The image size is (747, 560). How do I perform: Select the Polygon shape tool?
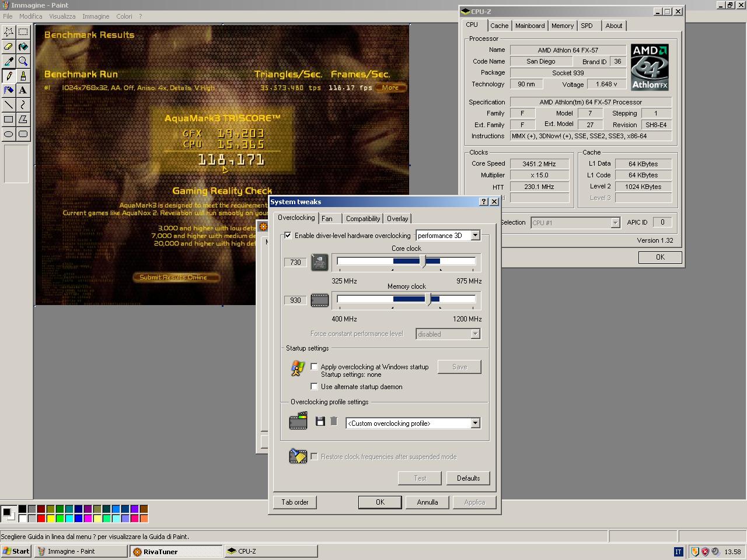point(23,120)
